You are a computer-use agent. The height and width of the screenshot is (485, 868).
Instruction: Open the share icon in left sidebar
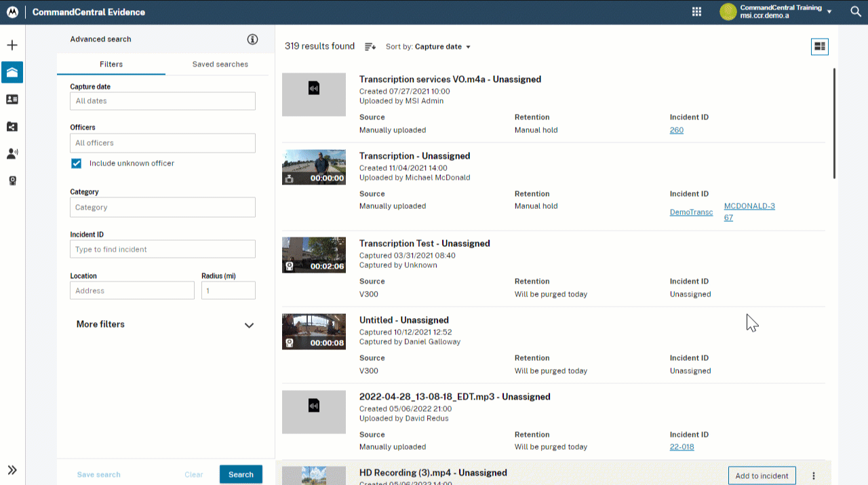click(12, 127)
